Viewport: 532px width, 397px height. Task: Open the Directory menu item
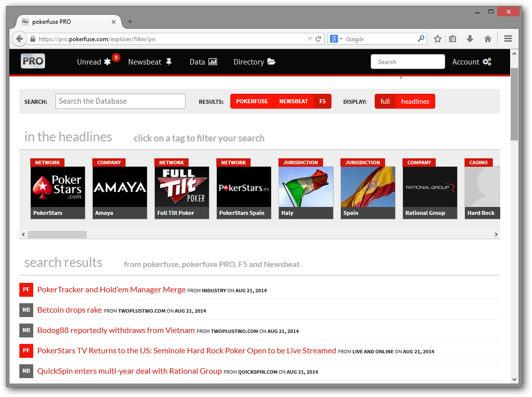[x=255, y=62]
